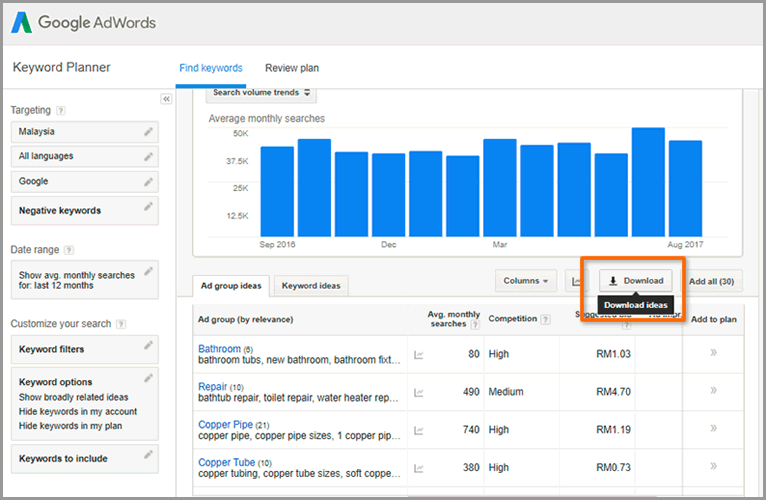Viewport: 766px width, 500px height.
Task: Click the Keyword filters box
Action: 85,349
